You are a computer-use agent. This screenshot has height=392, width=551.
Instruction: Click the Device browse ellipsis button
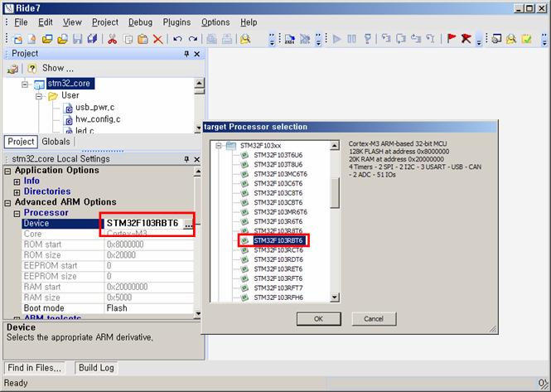click(188, 225)
